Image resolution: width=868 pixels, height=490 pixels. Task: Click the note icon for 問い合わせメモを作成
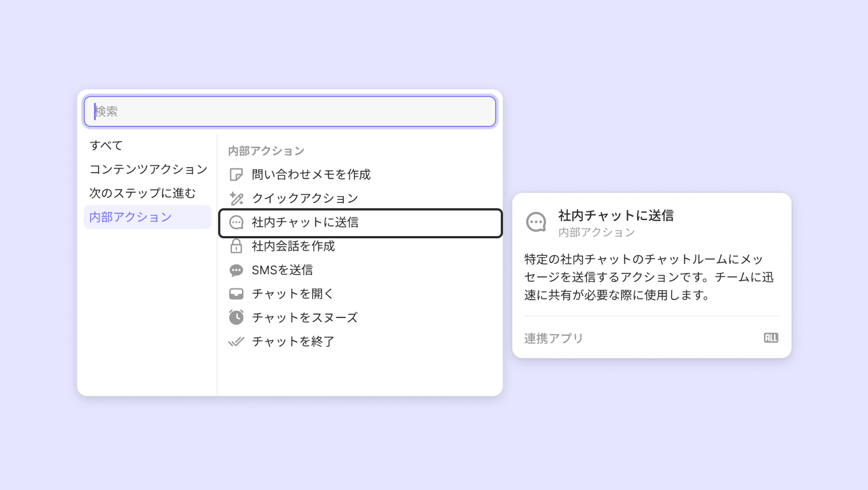(x=236, y=175)
